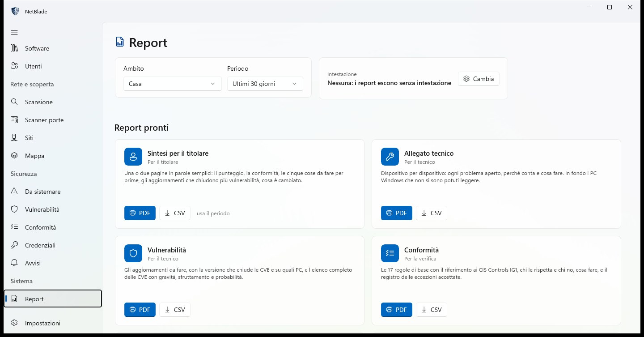Download CSV for Allegato tecnico

432,213
